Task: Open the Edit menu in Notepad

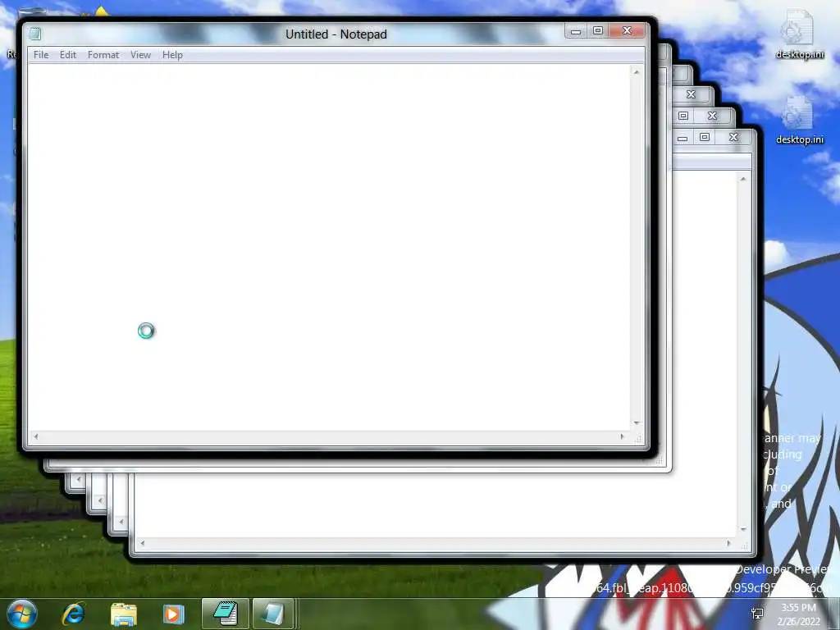Action: coord(67,55)
